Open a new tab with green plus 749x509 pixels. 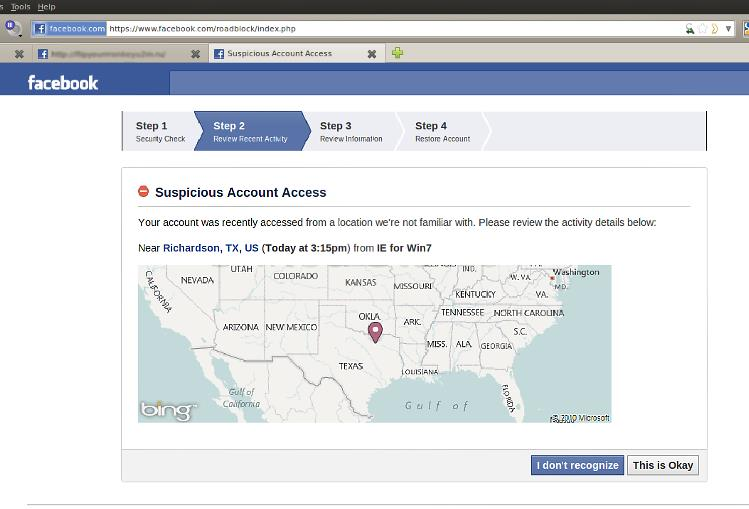[x=397, y=53]
